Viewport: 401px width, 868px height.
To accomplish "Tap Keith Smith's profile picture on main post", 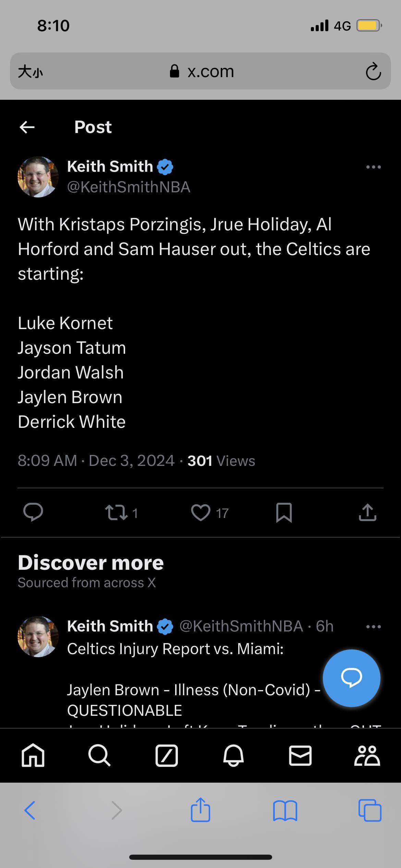I will pyautogui.click(x=38, y=177).
